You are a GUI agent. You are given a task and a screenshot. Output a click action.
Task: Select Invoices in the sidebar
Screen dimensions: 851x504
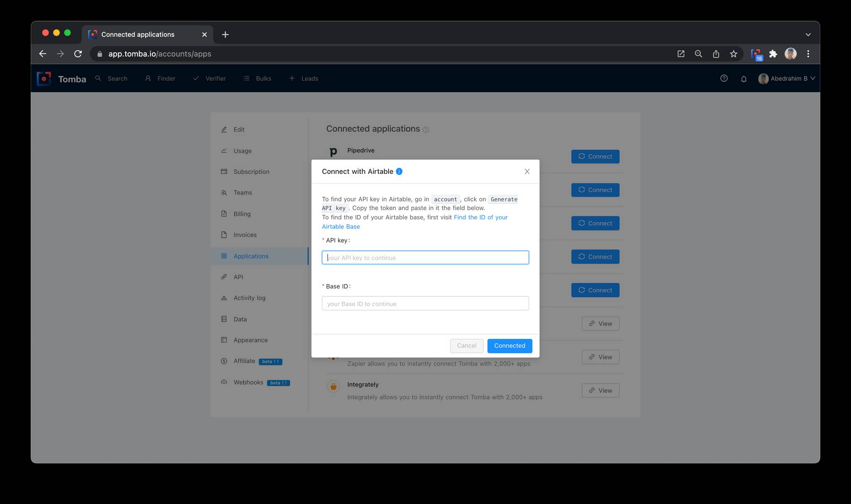pyautogui.click(x=260, y=235)
